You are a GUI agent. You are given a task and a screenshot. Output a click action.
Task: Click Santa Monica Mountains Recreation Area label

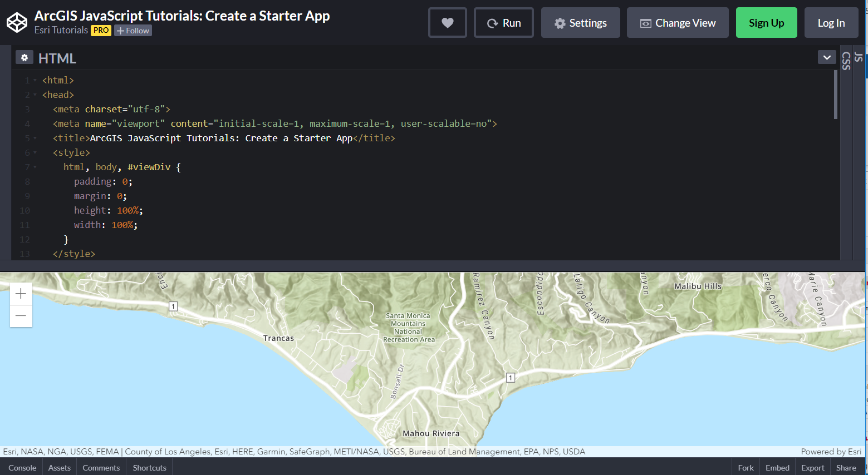[x=409, y=328]
